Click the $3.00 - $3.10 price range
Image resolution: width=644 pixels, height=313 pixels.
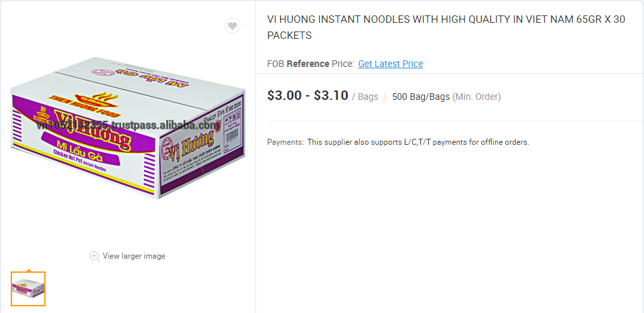(308, 95)
